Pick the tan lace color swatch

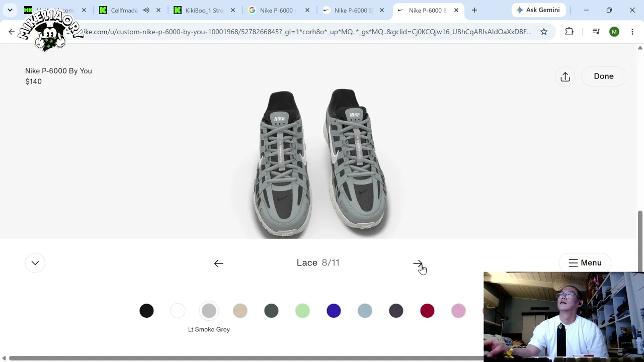coord(240,311)
